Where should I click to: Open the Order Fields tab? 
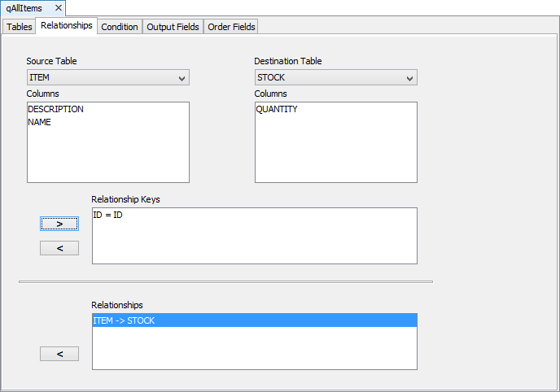231,27
